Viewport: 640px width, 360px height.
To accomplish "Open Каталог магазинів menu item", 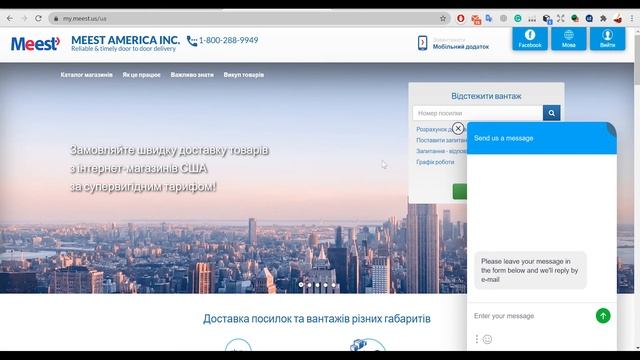I will pos(87,75).
